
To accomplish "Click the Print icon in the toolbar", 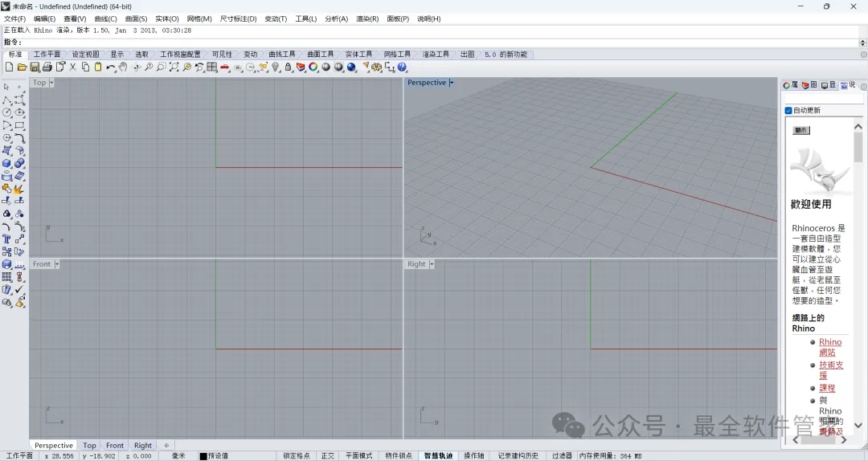I will tap(47, 67).
